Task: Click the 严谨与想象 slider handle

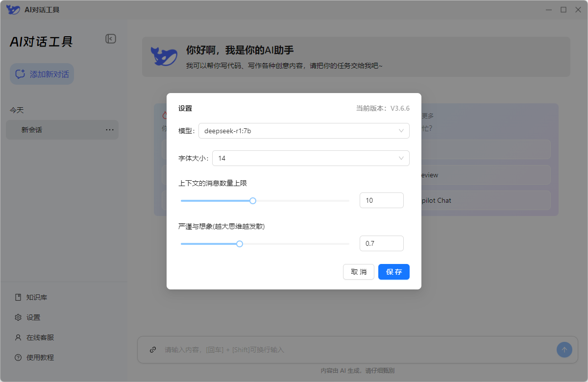Action: pyautogui.click(x=240, y=244)
